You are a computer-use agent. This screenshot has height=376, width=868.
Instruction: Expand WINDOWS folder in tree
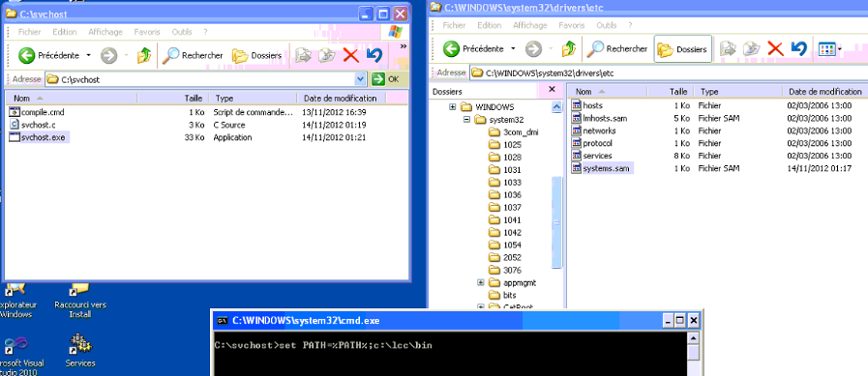tap(452, 106)
